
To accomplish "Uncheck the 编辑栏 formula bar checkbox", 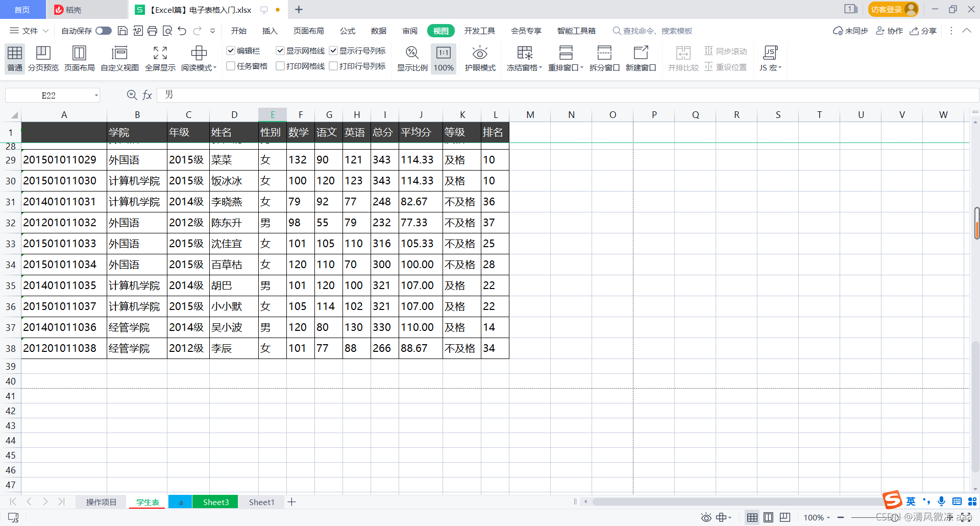I will point(231,51).
